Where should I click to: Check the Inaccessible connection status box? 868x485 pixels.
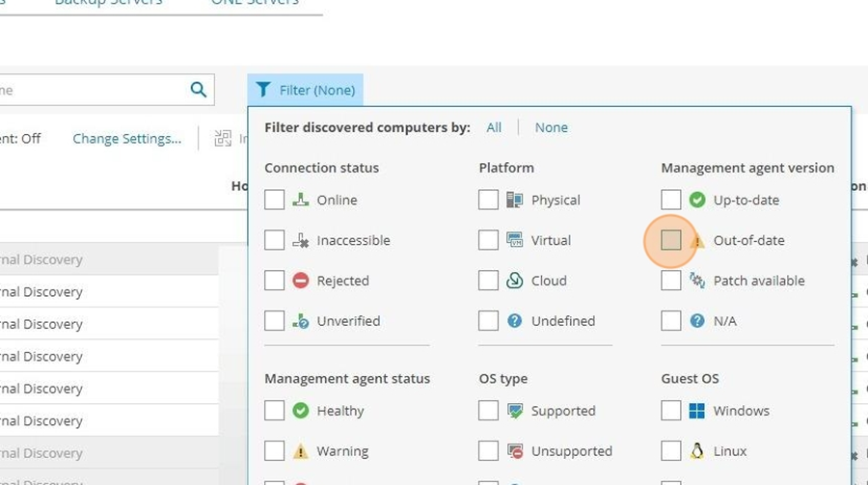tap(275, 240)
